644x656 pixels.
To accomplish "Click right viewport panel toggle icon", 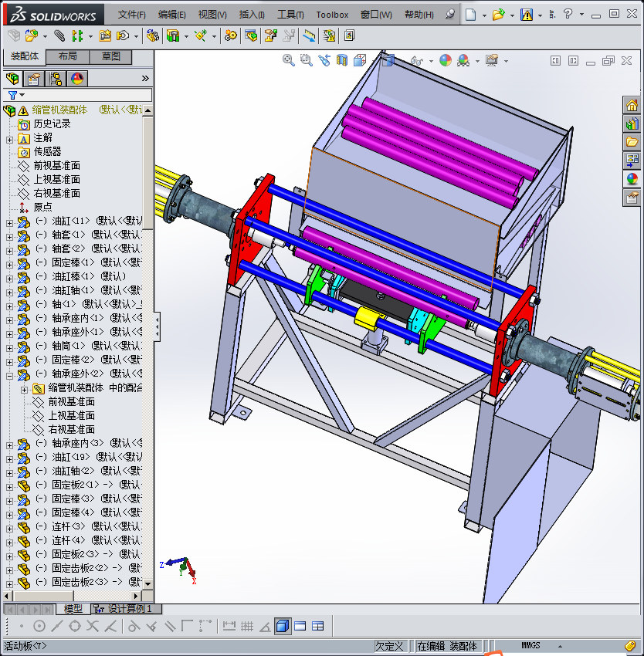I will [x=573, y=61].
